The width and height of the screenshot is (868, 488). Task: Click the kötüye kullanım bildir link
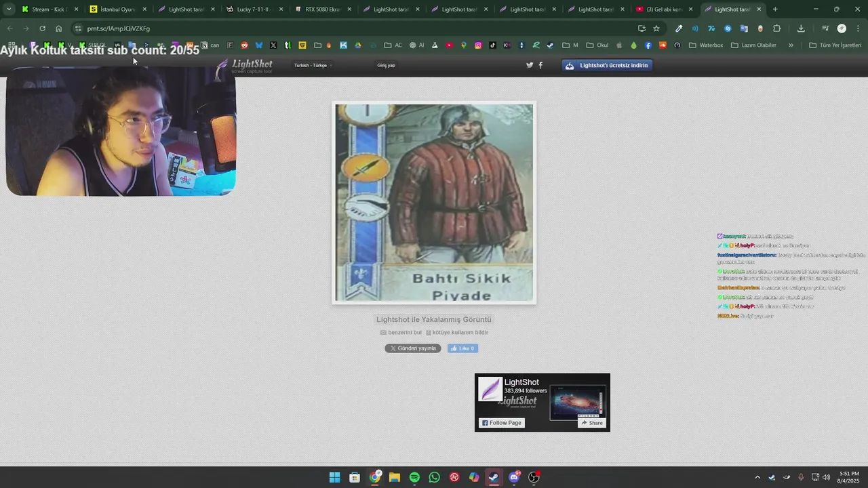(x=457, y=332)
